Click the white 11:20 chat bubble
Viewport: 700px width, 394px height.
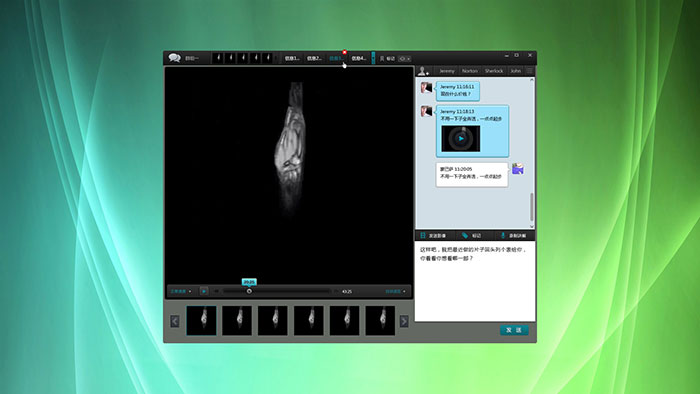[472, 174]
